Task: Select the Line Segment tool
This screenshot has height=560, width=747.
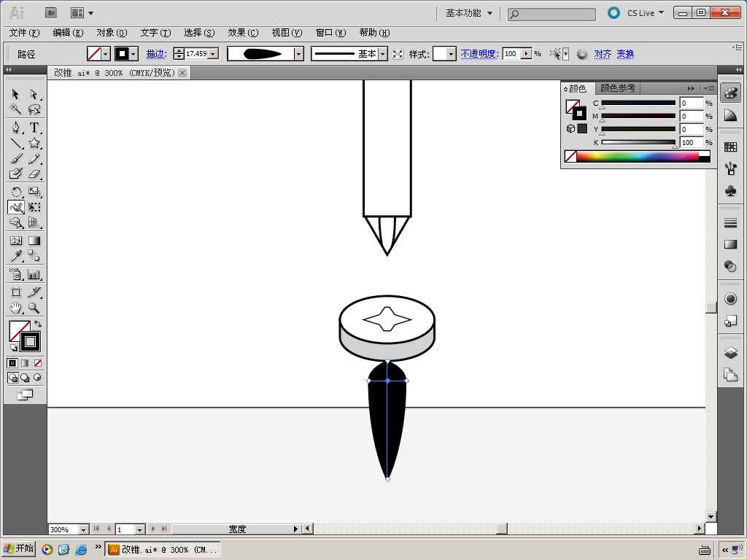Action: (x=16, y=143)
